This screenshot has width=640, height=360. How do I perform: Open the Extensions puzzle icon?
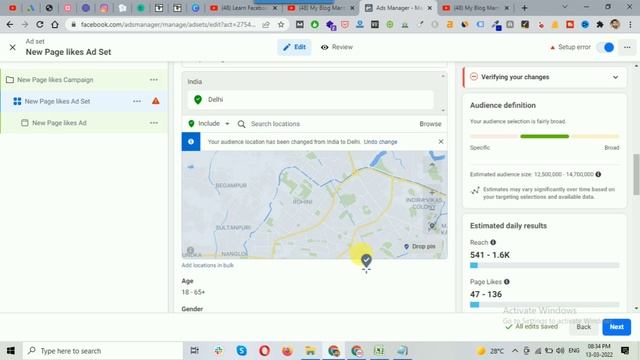(x=600, y=25)
